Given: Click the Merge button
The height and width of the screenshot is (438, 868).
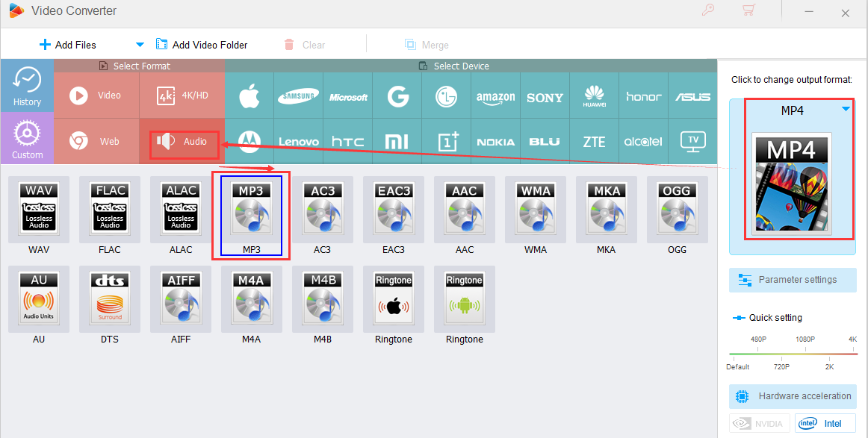Looking at the screenshot, I should (x=427, y=45).
